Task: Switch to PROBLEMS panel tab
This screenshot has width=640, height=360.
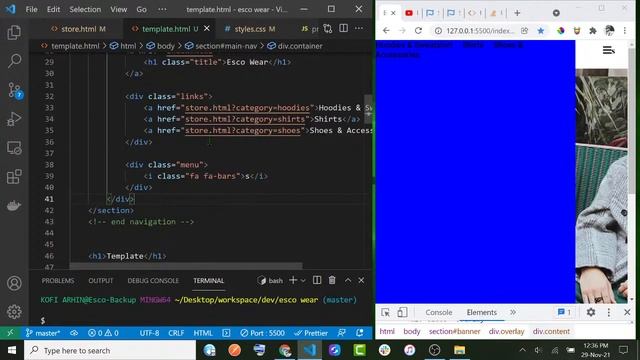Action: (58, 281)
